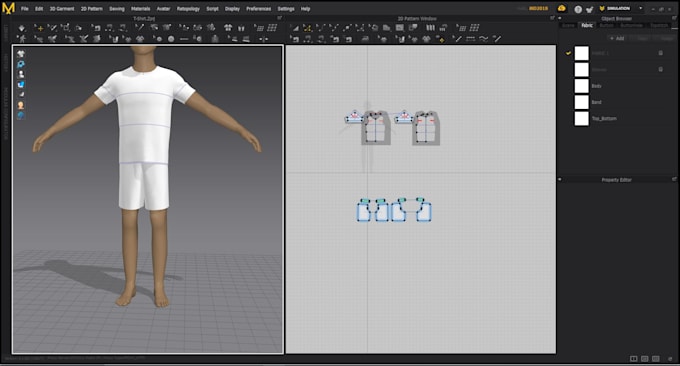Click the avatar head icon in 3D window sidebar

[20, 105]
